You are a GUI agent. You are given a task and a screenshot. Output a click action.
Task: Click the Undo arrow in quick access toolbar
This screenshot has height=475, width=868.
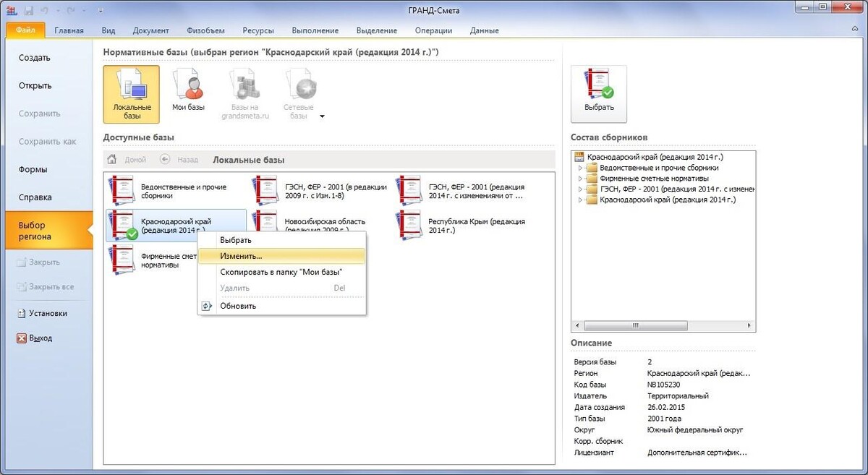pyautogui.click(x=45, y=10)
